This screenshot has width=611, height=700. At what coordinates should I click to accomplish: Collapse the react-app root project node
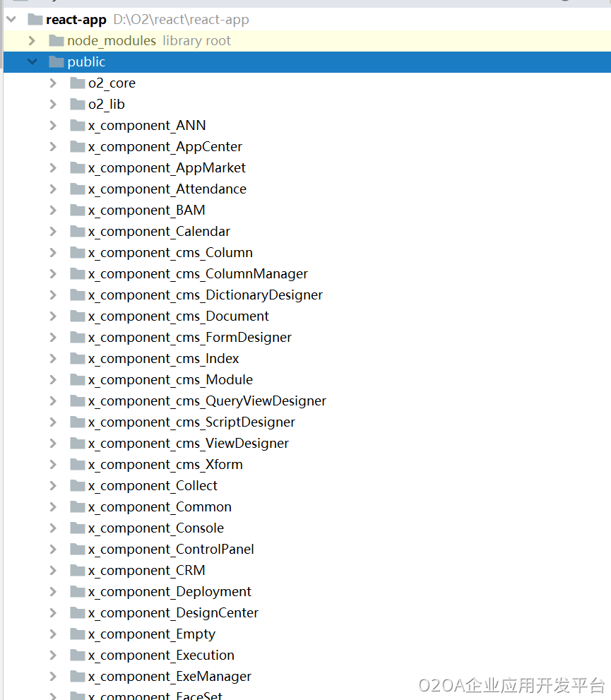click(x=11, y=20)
